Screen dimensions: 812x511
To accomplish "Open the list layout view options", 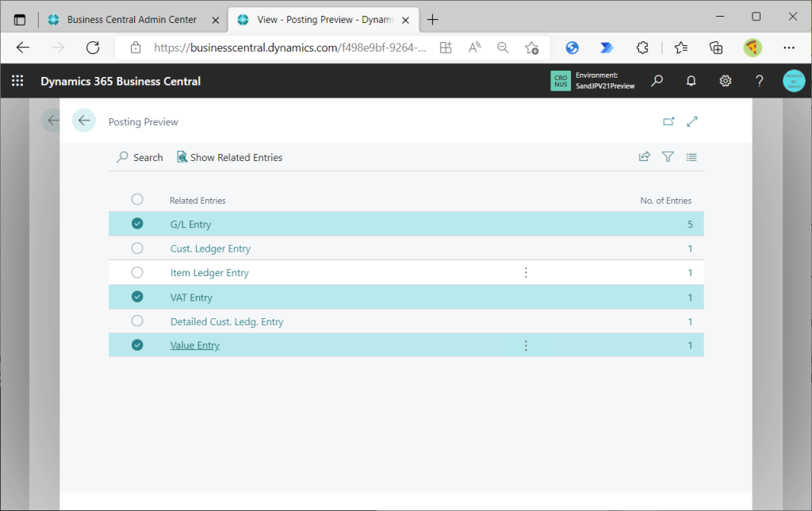I will tap(691, 157).
